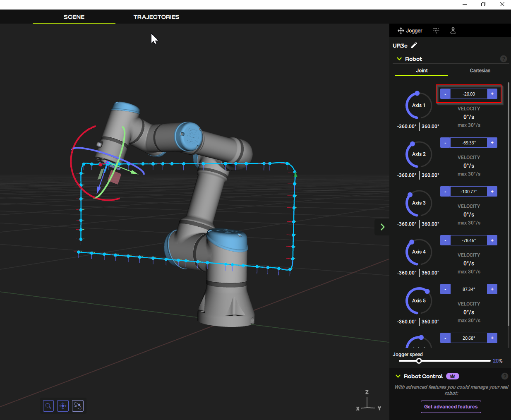The height and width of the screenshot is (420, 511).
Task: Switch to the TRAJECTORIES tab
Action: pos(156,17)
